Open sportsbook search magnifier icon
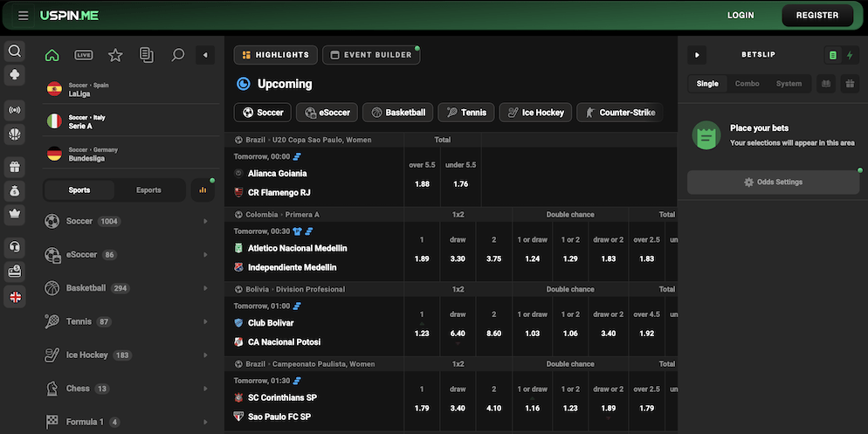The width and height of the screenshot is (868, 434). pyautogui.click(x=177, y=55)
